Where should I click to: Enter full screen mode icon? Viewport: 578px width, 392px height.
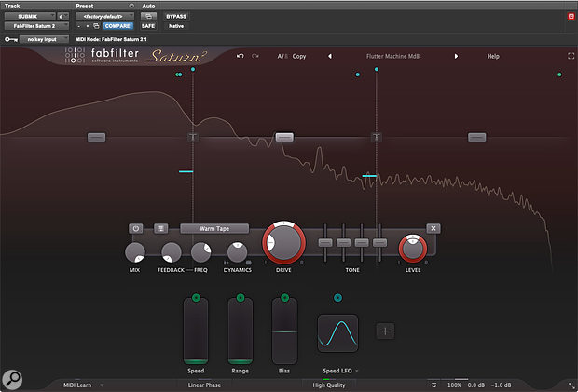[x=571, y=56]
